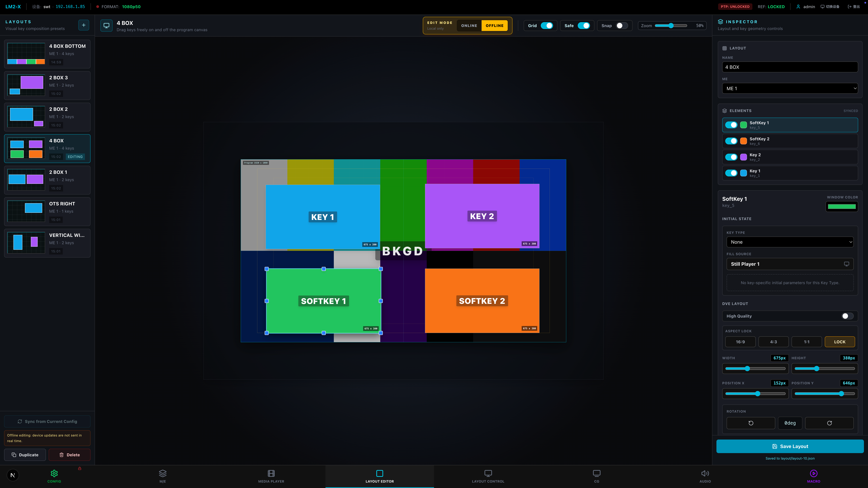Click the blue Key 1 color chip
The height and width of the screenshot is (488, 868).
(743, 173)
